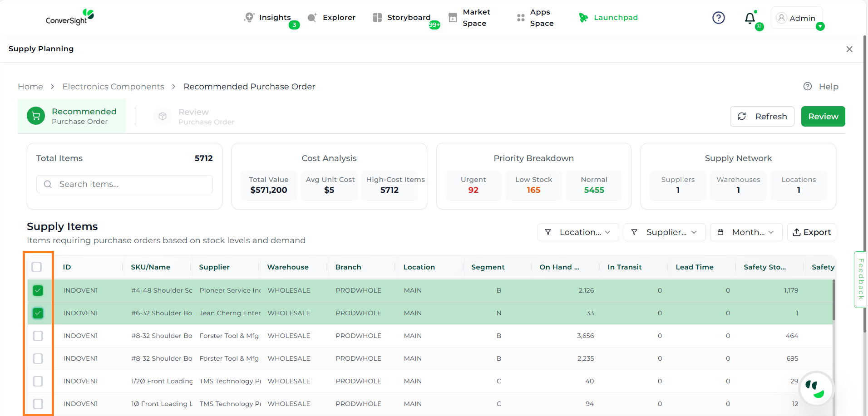Open the help question mark icon in header
Viewport: 868px width, 416px height.
(x=718, y=18)
